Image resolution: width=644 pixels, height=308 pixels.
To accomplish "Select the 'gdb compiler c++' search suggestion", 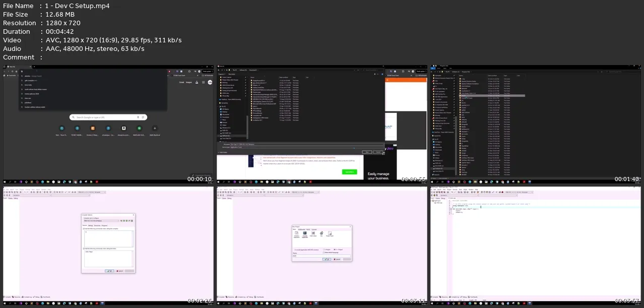I will pos(31,80).
